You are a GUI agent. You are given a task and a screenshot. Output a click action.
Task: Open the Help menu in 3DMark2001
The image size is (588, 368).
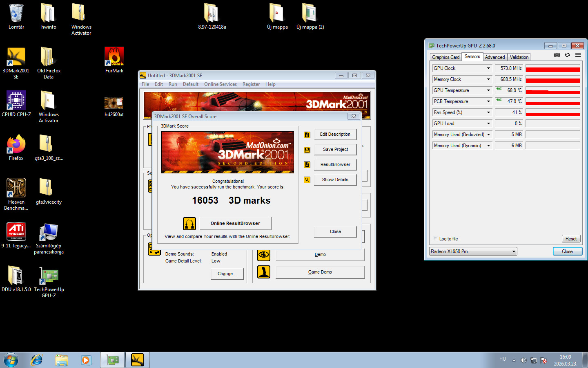tap(270, 84)
